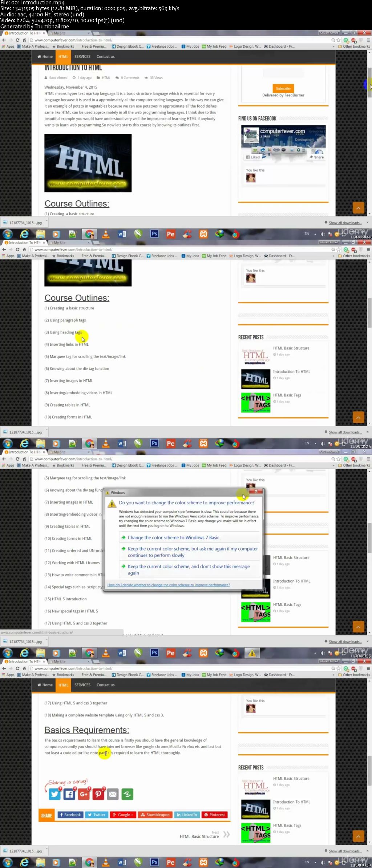Click the comments bubble icon beside 0 Comments
The width and height of the screenshot is (372, 868).
(x=117, y=77)
